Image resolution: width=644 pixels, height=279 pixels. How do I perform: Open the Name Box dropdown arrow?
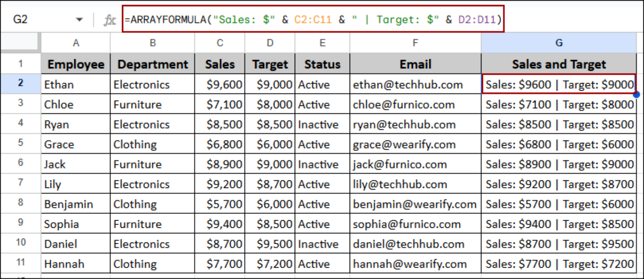point(79,20)
